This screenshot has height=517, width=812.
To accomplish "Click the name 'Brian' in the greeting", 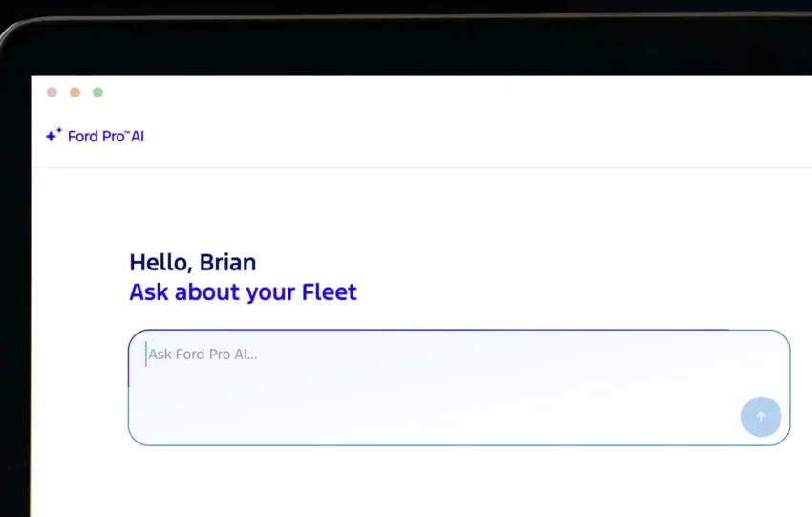I will point(227,262).
